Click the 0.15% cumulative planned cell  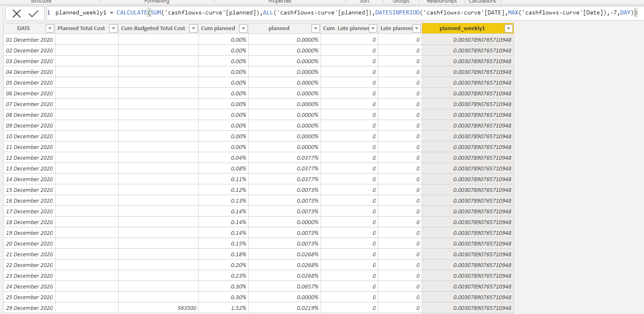(x=224, y=243)
